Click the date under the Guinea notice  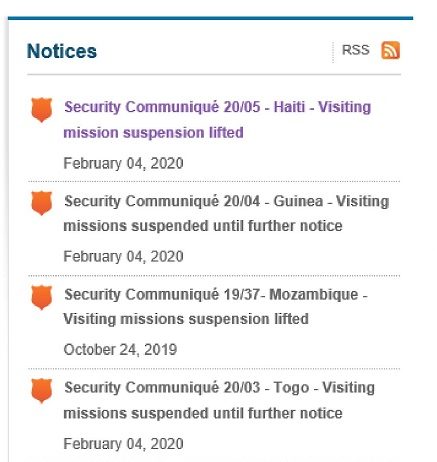(x=123, y=257)
